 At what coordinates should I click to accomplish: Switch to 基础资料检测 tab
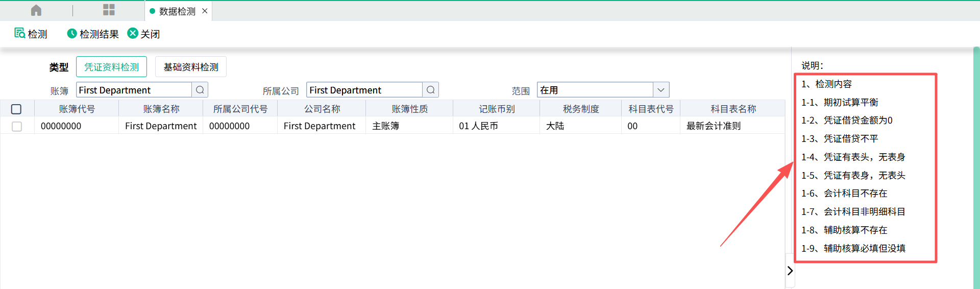[190, 67]
